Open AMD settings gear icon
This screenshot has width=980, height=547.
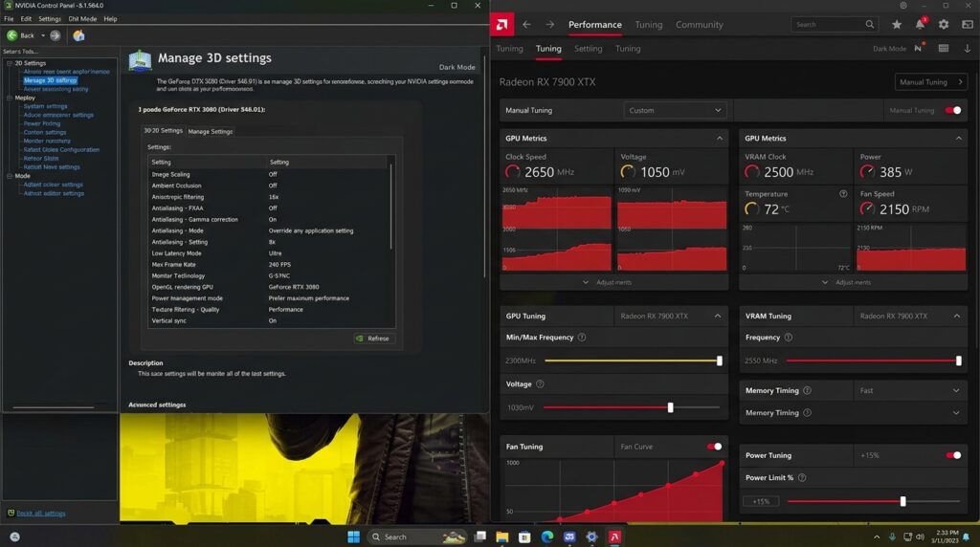point(943,24)
